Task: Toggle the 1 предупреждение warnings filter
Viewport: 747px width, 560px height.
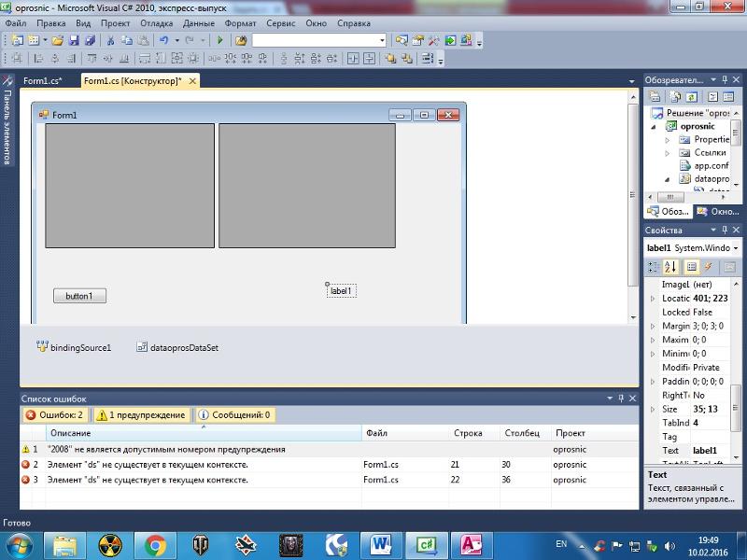Action: point(141,415)
